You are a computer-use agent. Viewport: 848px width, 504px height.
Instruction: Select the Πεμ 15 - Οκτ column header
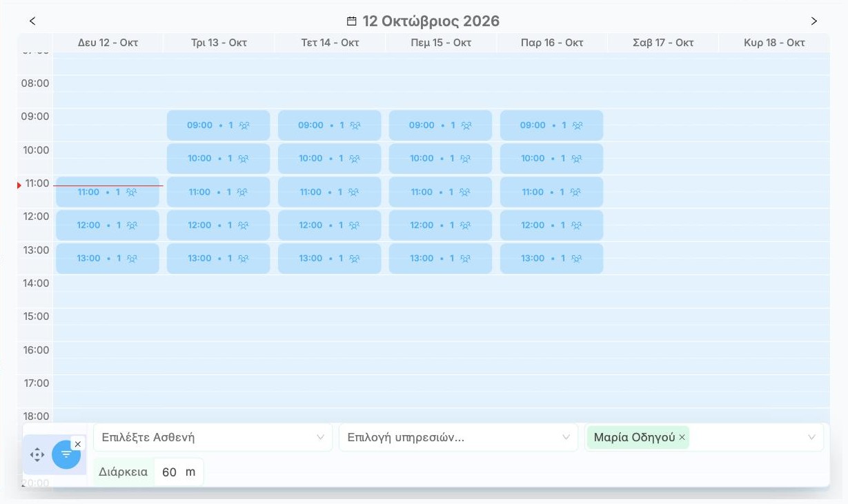(x=441, y=43)
